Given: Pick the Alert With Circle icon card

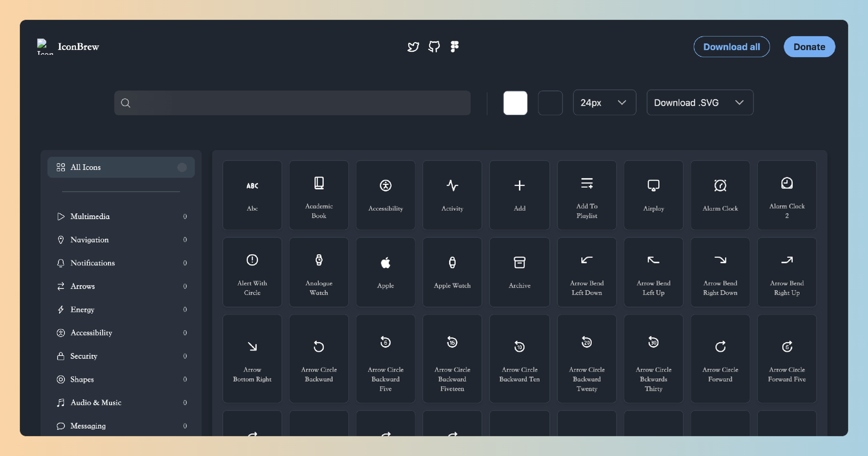Looking at the screenshot, I should tap(252, 272).
